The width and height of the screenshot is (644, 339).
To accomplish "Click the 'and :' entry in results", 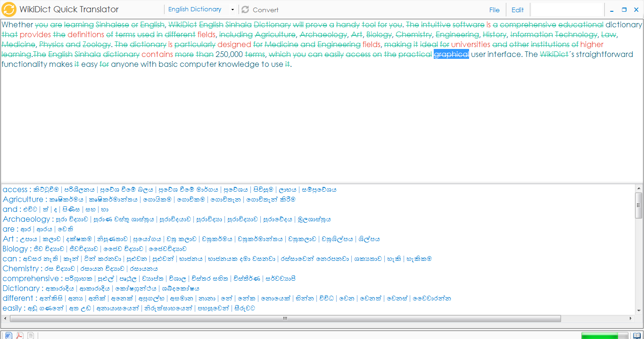I will 12,209.
